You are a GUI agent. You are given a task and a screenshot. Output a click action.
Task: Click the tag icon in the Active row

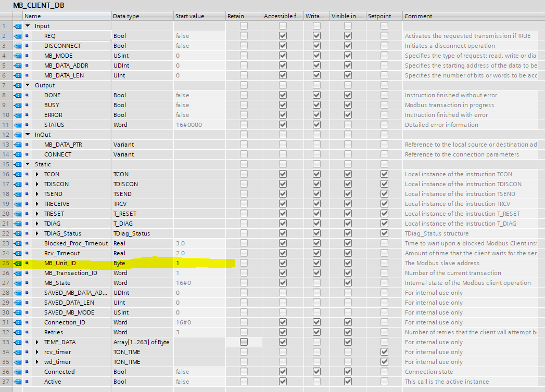coord(17,382)
